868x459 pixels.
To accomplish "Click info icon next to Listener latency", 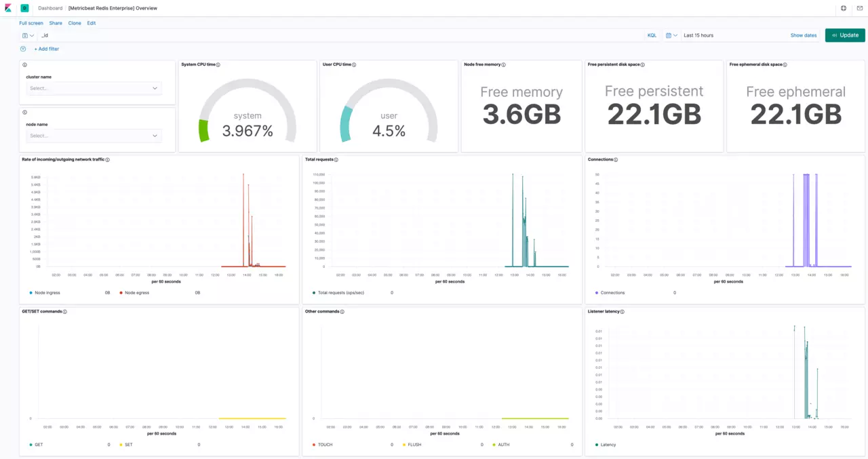I will pos(623,312).
